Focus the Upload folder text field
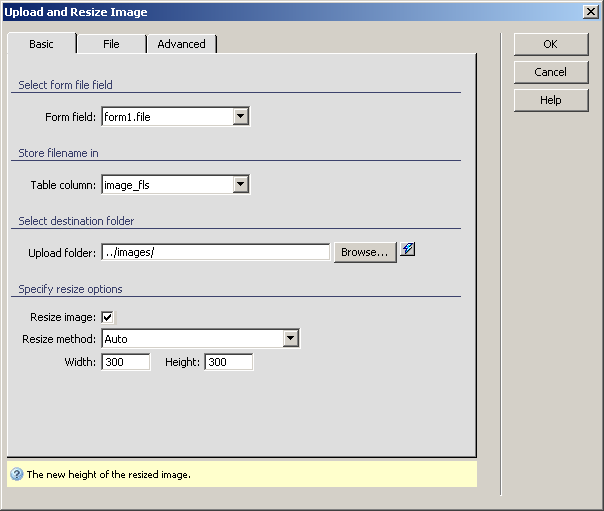This screenshot has height=511, width=604. pyautogui.click(x=215, y=252)
